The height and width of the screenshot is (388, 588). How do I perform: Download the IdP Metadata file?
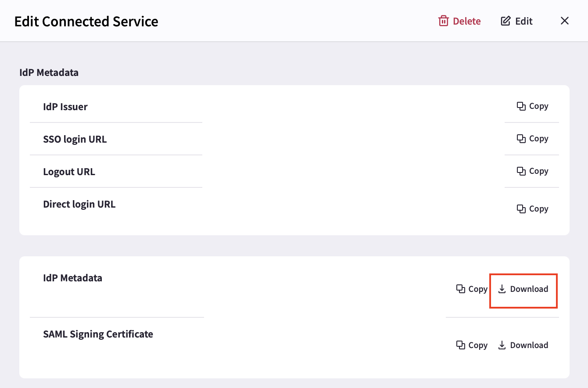pos(523,289)
